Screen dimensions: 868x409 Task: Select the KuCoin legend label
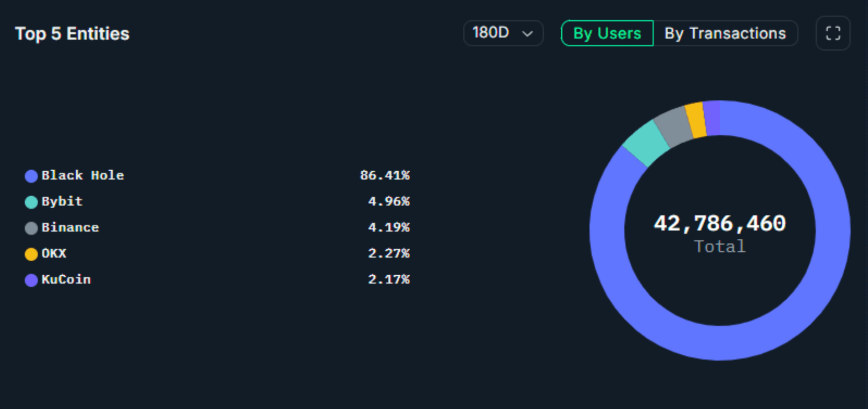66,279
